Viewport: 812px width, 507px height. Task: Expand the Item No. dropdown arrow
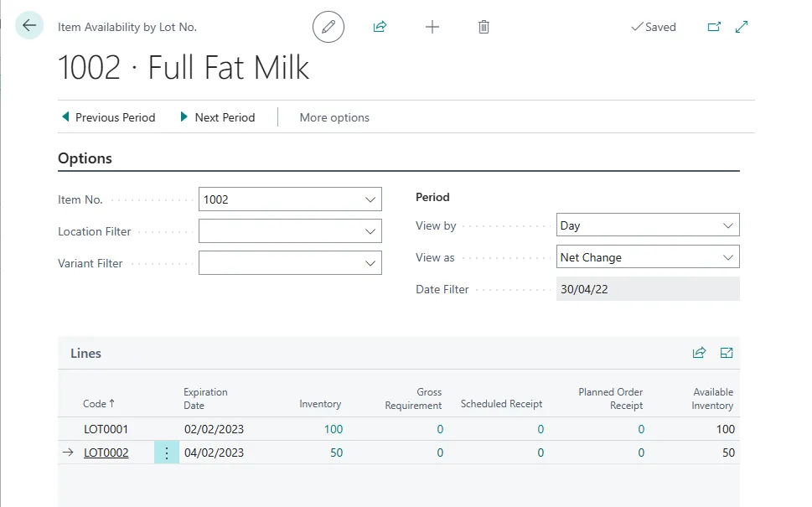(x=370, y=199)
